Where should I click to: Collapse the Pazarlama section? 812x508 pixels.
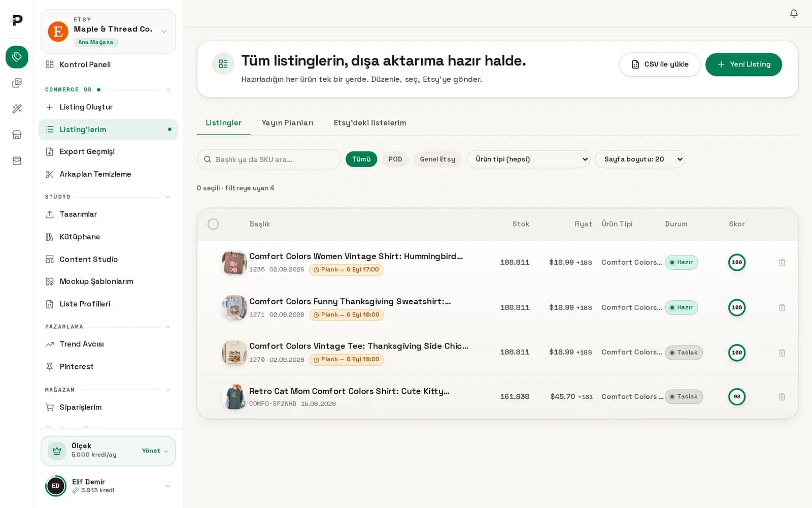168,327
